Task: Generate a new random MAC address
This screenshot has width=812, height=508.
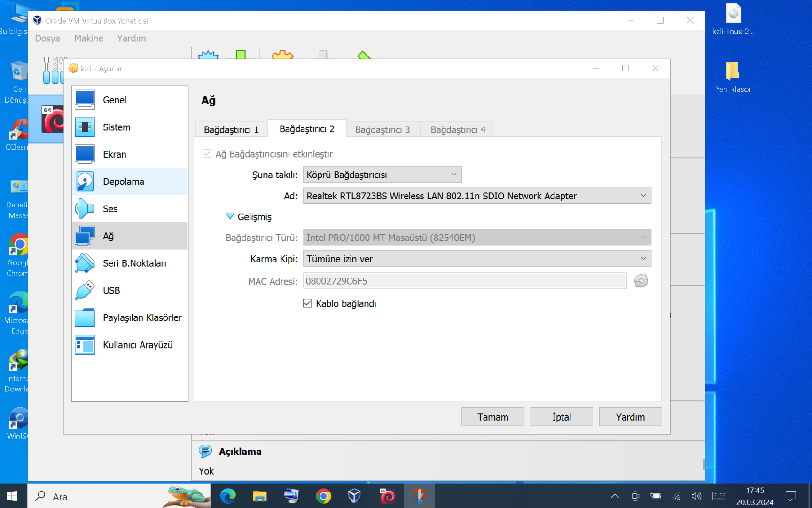Action: coord(641,281)
